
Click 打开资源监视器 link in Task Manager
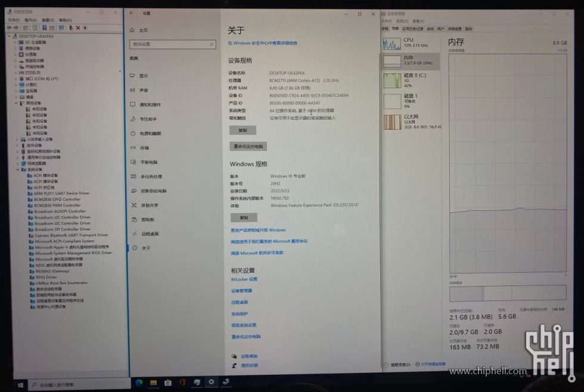click(433, 364)
